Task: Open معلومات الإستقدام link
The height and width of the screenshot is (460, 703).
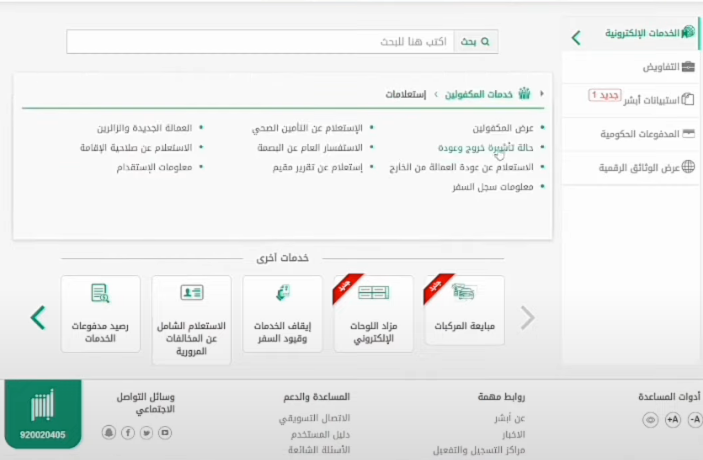Action: coord(154,167)
